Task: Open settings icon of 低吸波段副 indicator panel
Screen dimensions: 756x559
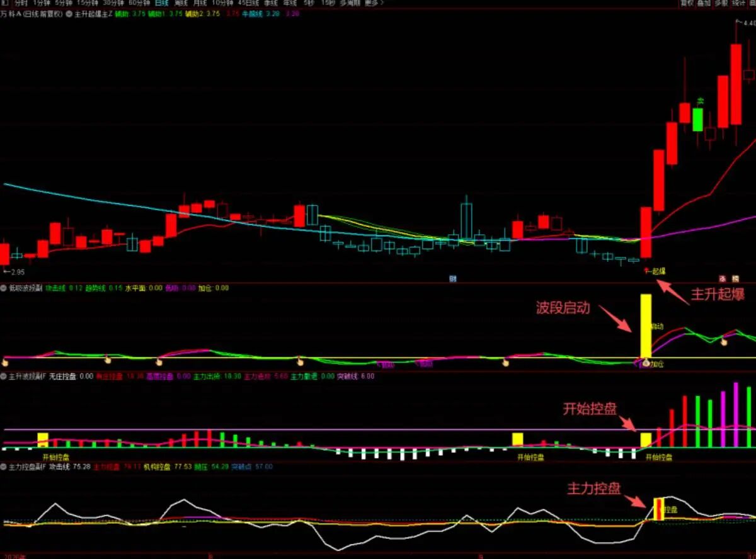Action: click(4, 288)
